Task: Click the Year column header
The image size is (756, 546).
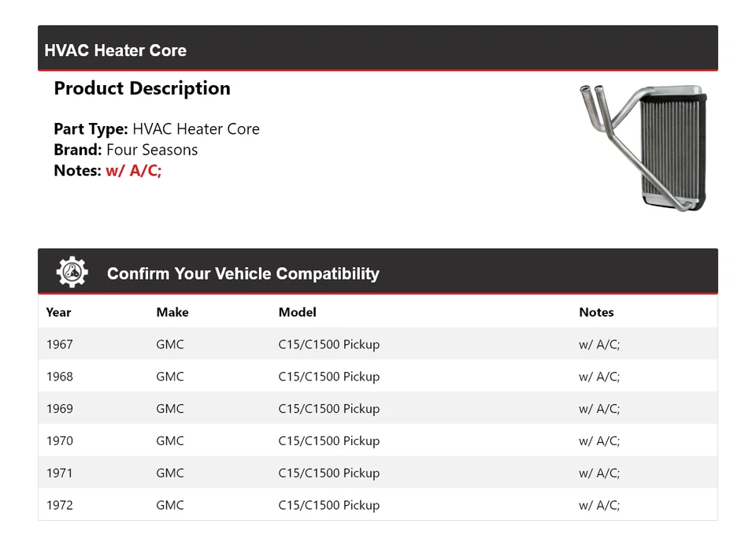Action: pyautogui.click(x=58, y=312)
